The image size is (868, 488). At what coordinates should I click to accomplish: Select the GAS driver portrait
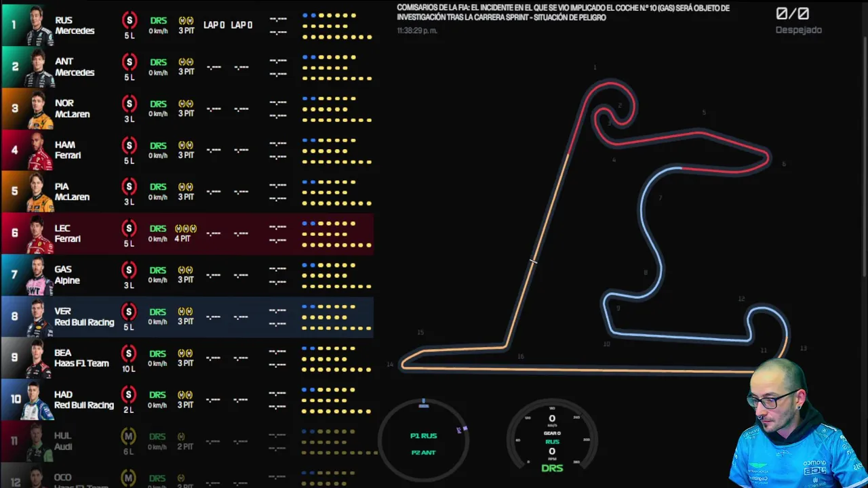(40, 275)
